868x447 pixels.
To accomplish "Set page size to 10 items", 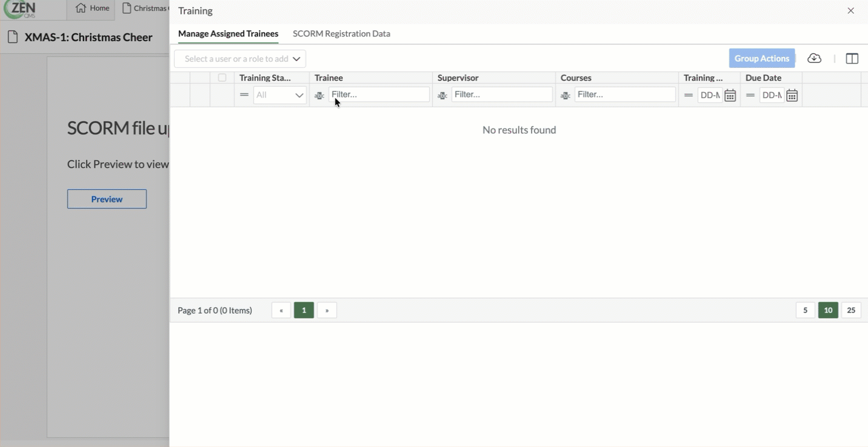I will (828, 310).
